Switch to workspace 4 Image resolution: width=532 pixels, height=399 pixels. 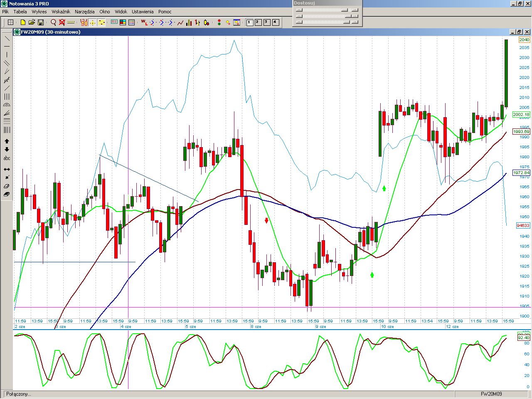point(276,22)
